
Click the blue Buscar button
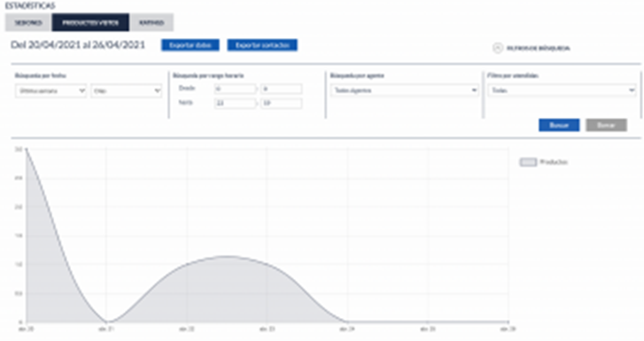click(559, 125)
